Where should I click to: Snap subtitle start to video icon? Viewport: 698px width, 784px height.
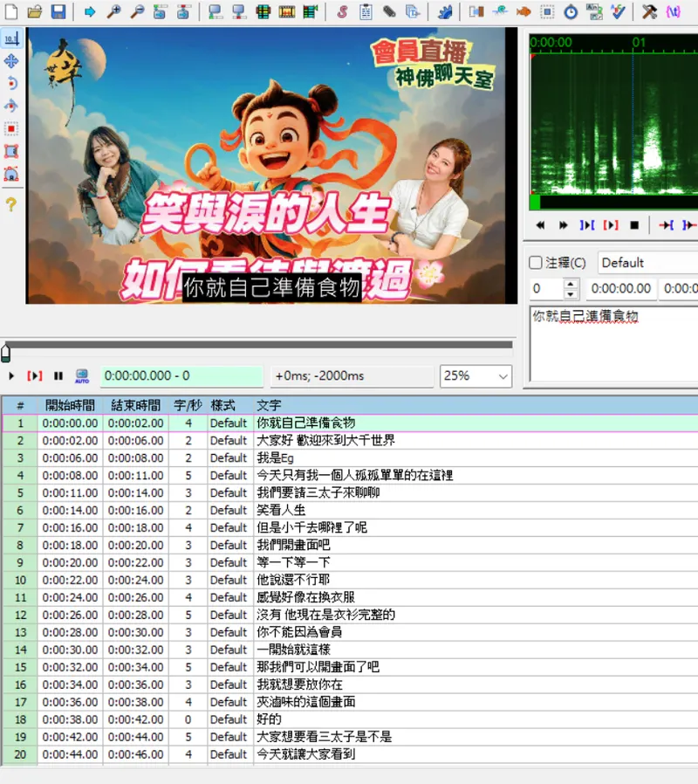(x=216, y=11)
